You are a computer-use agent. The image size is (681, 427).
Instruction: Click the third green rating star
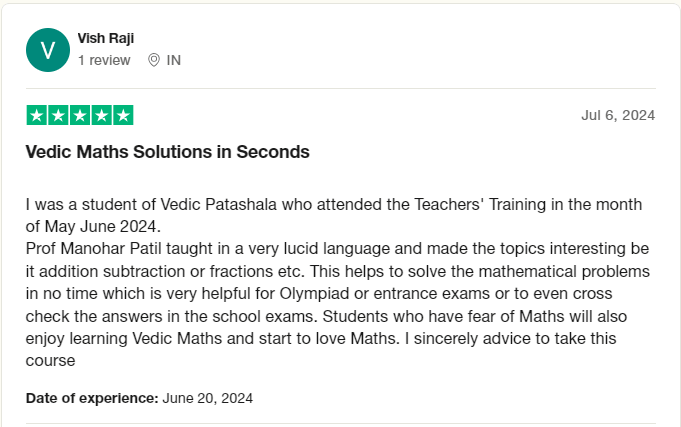80,115
